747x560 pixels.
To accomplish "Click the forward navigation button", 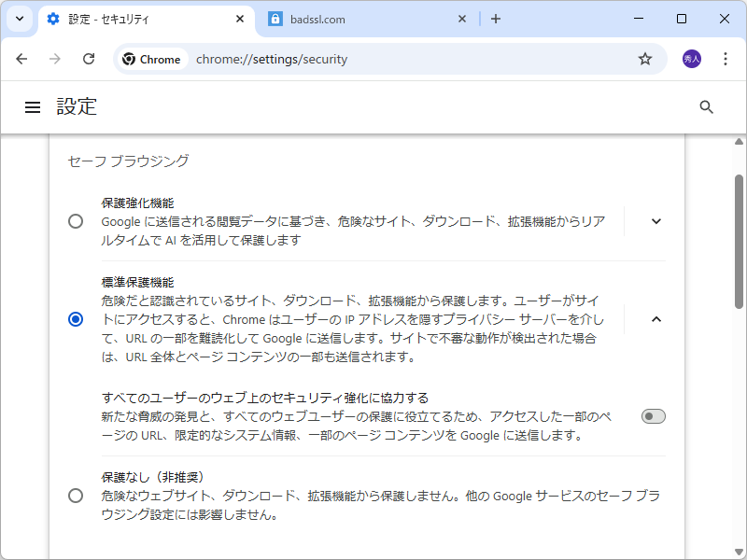I will [55, 58].
